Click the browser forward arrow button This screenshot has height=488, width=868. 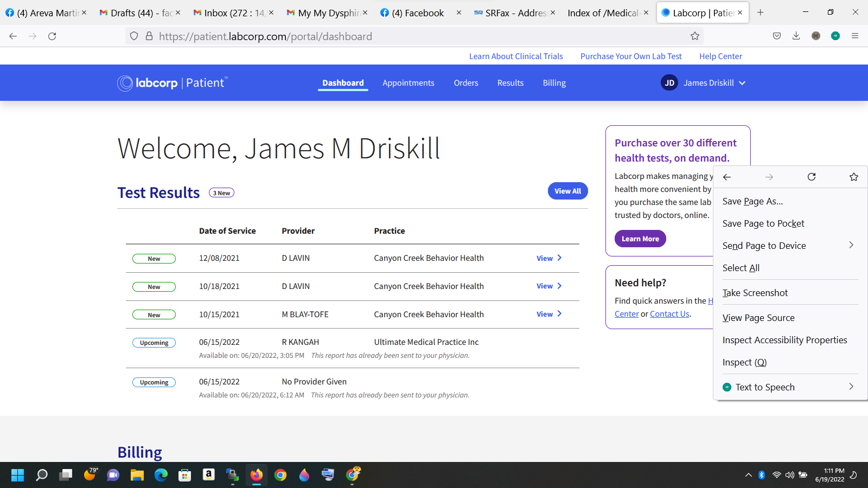pyautogui.click(x=33, y=36)
